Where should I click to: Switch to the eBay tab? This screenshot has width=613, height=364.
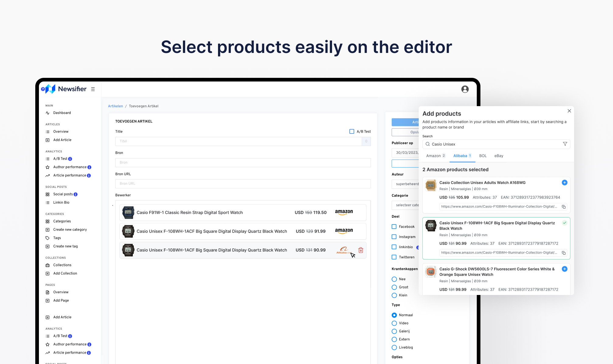(499, 156)
